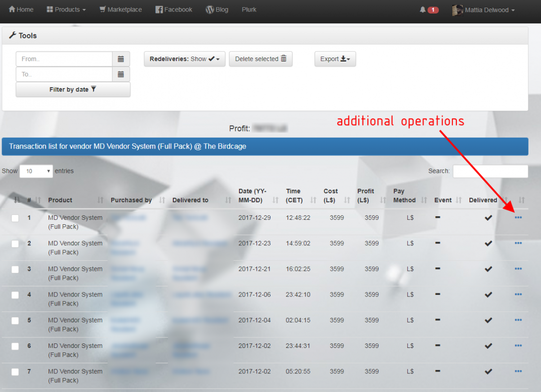
Task: Open the Redeliveries: Show dropdown
Action: click(x=184, y=59)
